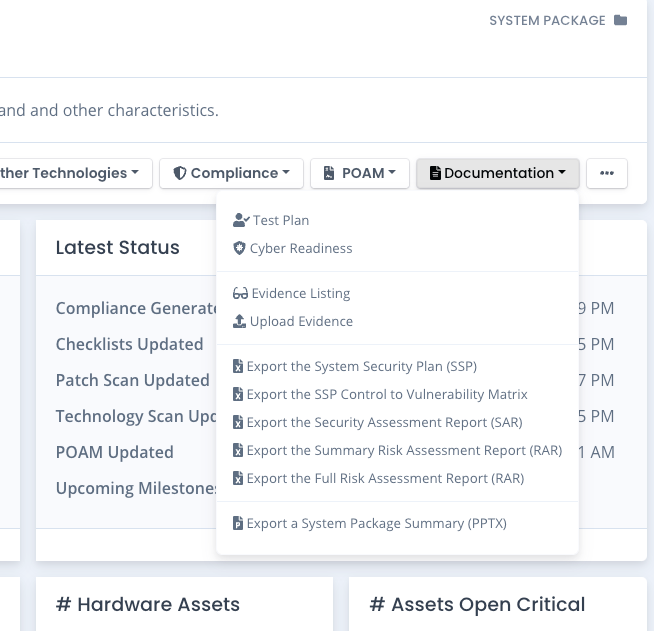Click the SYSTEM PACKAGE link text
The image size is (654, 631).
click(x=547, y=20)
